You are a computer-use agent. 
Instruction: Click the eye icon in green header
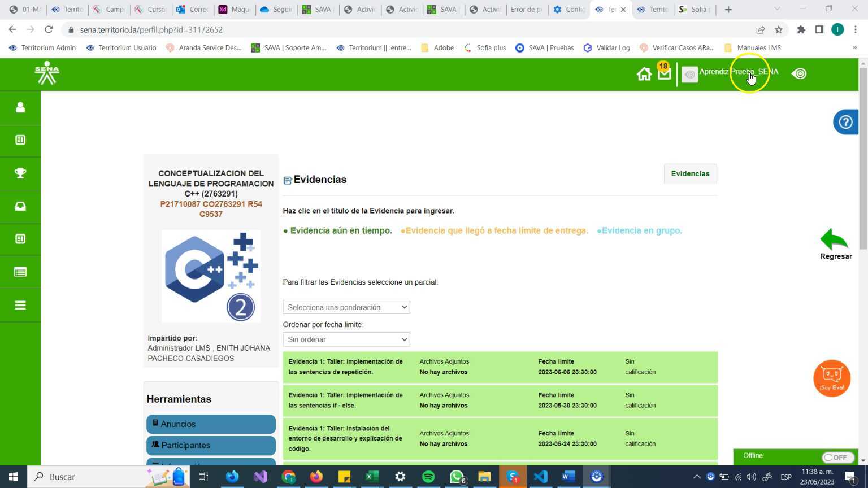[x=799, y=73]
